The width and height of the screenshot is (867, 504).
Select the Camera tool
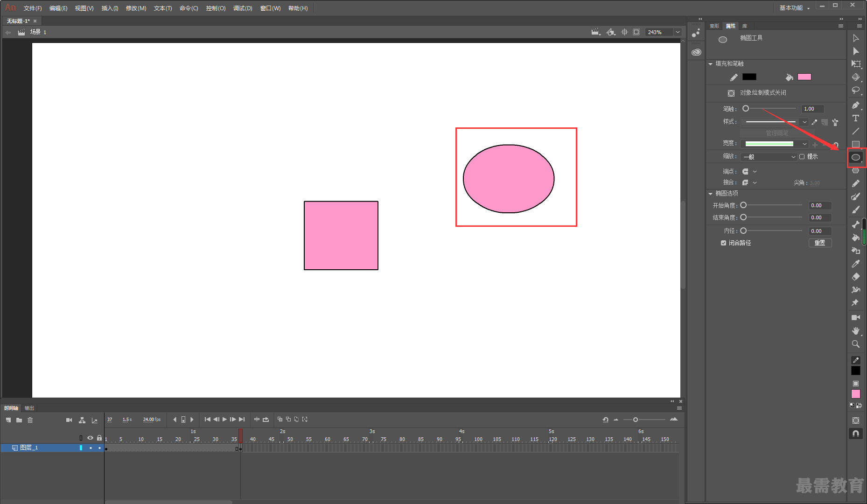(x=855, y=318)
